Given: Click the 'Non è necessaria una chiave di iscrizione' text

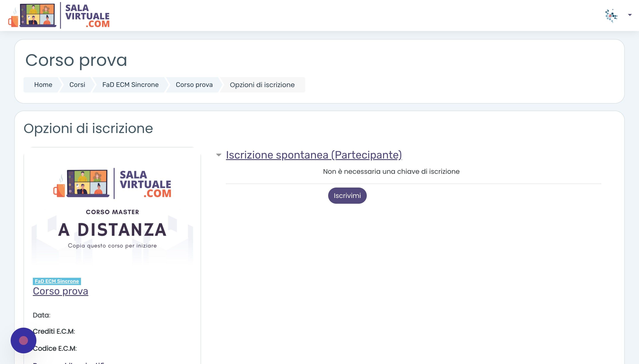Looking at the screenshot, I should 391,172.
